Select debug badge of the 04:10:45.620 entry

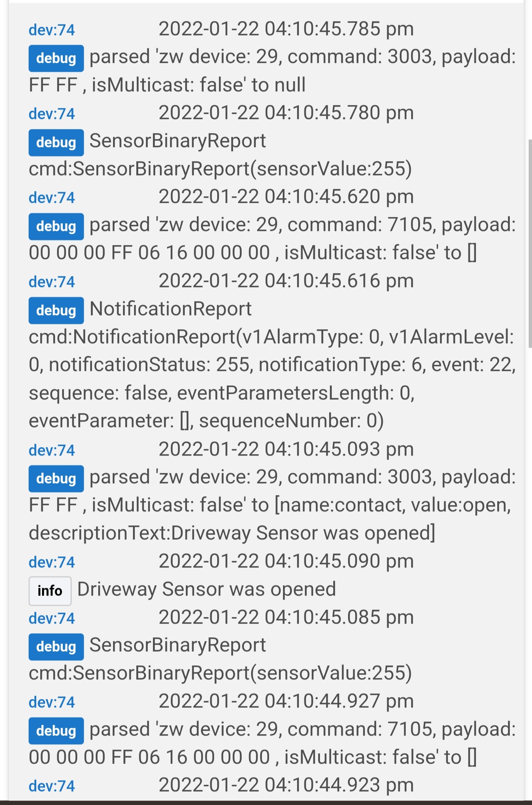click(56, 226)
